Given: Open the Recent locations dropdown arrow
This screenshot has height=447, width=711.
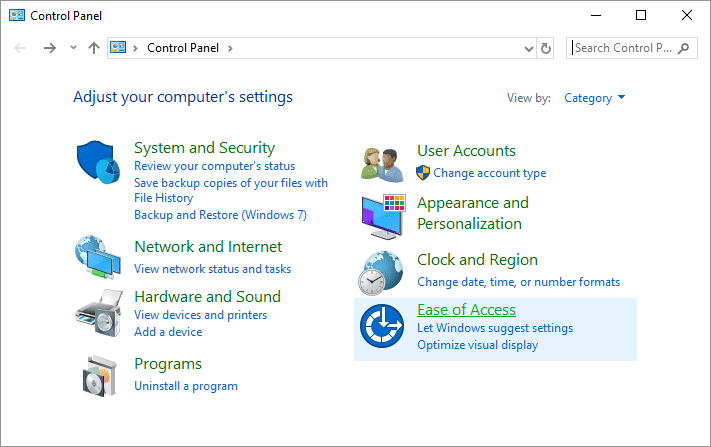Looking at the screenshot, I should [73, 47].
